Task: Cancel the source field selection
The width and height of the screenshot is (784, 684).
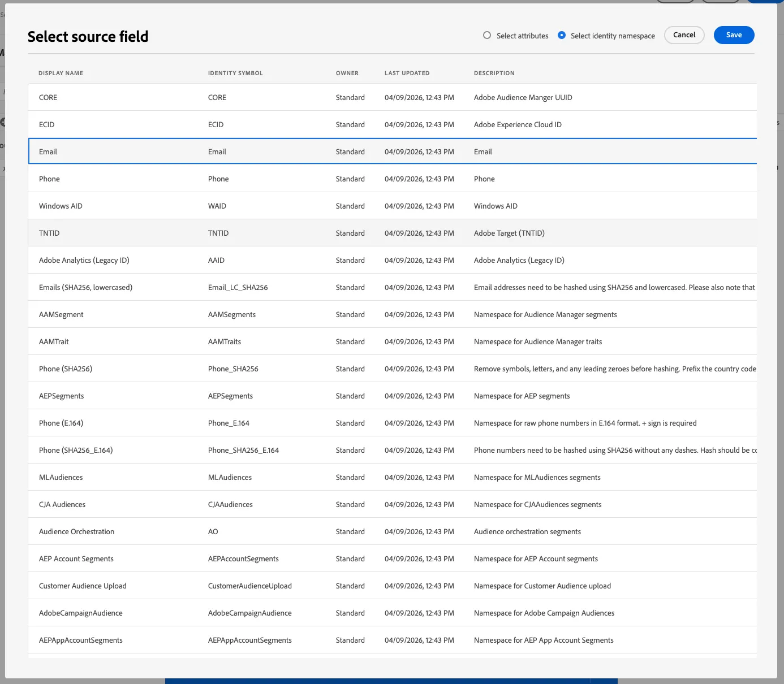Action: tap(684, 35)
